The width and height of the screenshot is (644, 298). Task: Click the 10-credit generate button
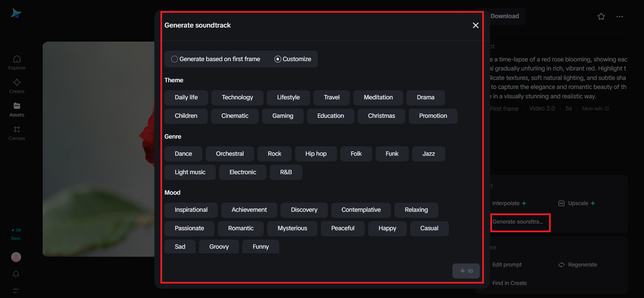coord(466,271)
